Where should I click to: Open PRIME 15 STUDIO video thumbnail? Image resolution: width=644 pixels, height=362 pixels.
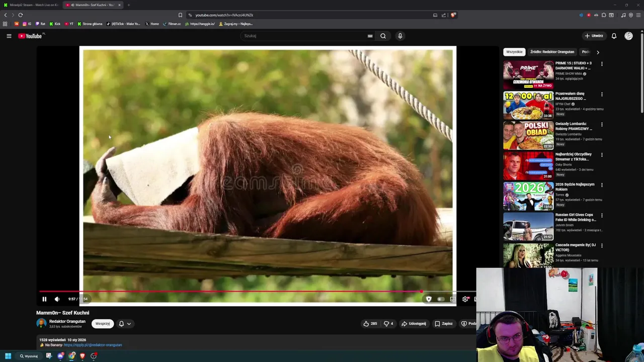pos(528,75)
